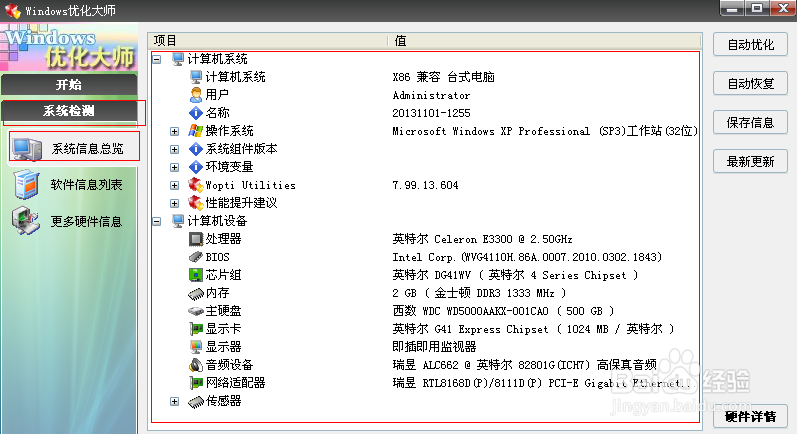Click the sensor icon beside 传感器

click(196, 401)
